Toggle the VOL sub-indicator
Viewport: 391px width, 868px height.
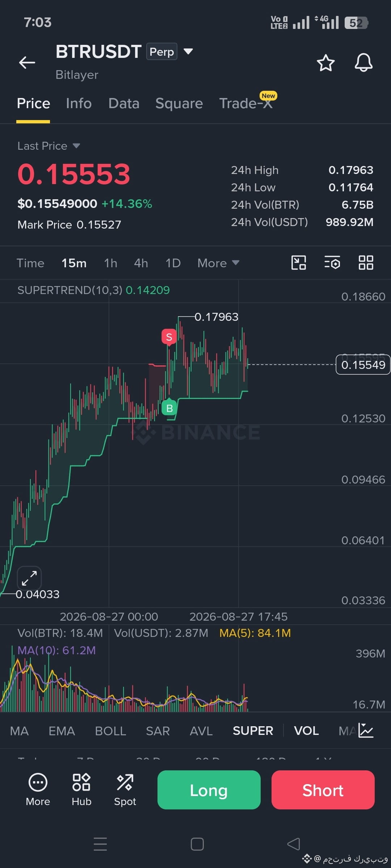point(306,731)
